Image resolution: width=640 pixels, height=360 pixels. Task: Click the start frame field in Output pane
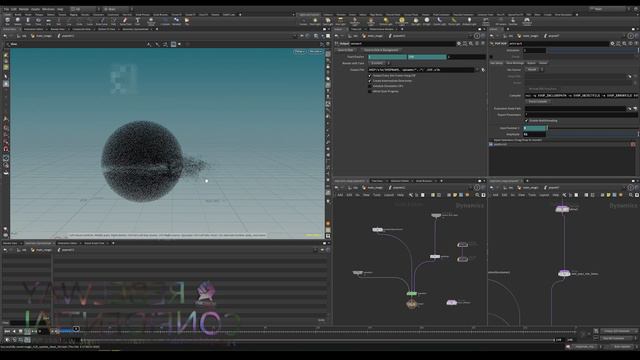click(x=387, y=57)
